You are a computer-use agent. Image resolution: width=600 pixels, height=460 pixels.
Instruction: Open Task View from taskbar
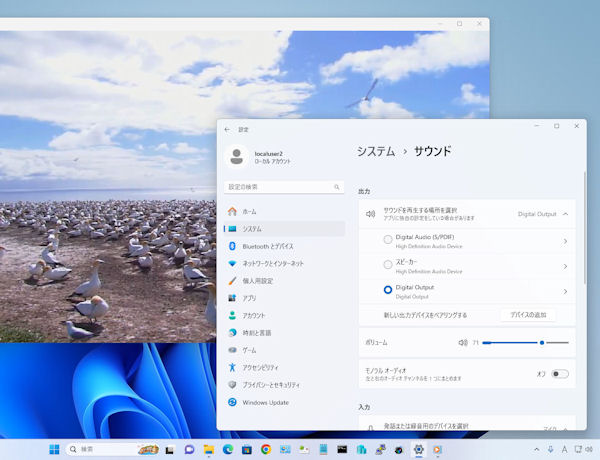click(170, 450)
